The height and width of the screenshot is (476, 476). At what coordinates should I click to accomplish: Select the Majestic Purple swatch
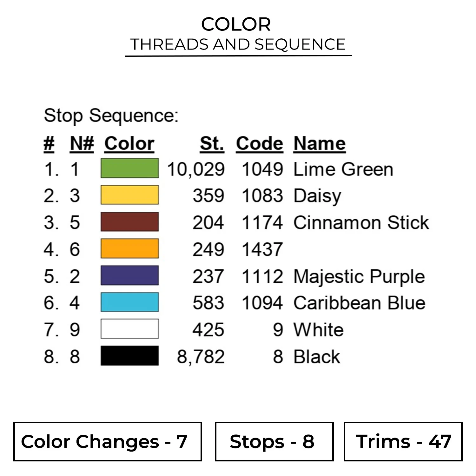(129, 275)
